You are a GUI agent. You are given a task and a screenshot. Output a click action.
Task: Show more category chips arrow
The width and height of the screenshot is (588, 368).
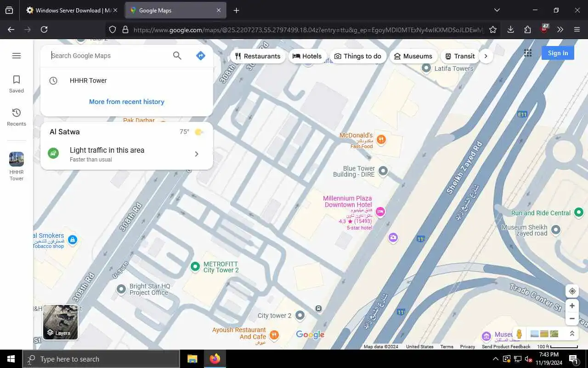pos(486,56)
